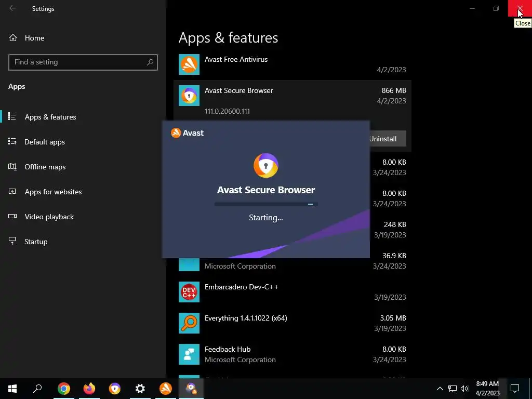This screenshot has width=532, height=399.
Task: Click the Settings back arrow
Action: (x=12, y=8)
